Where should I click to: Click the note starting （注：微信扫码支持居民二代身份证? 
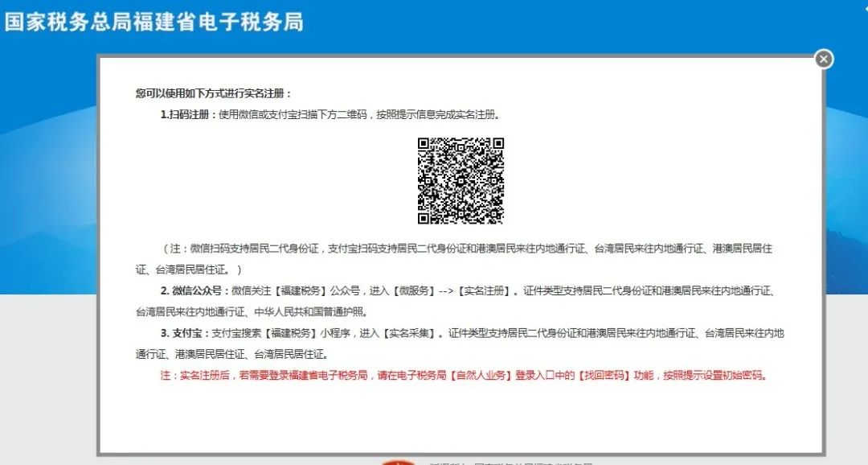(x=454, y=259)
